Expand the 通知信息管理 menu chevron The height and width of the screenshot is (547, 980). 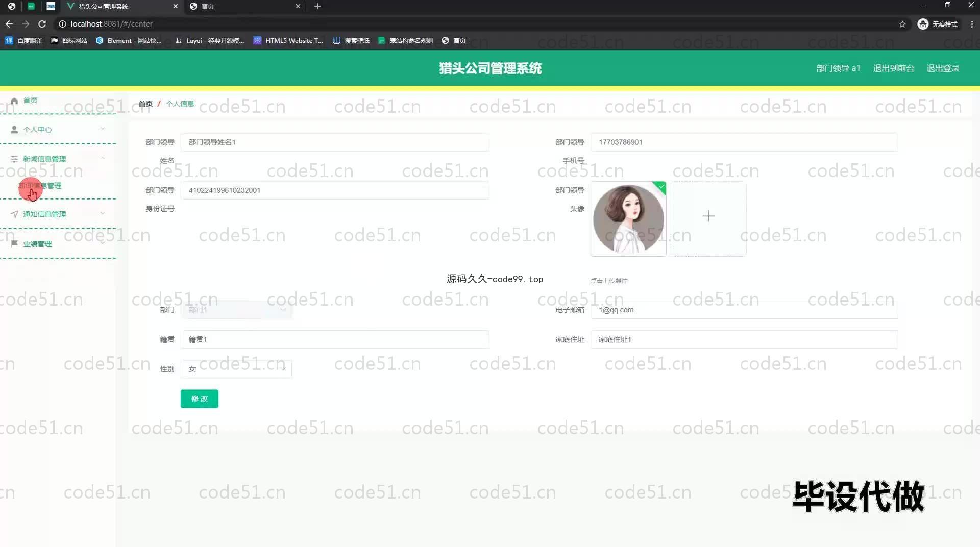click(x=103, y=214)
